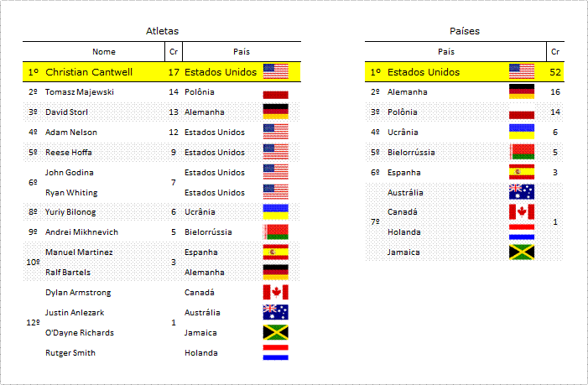This screenshot has height=385, width=588.
Task: Click the Dutch flag beside Rutger Smith
Action: pyautogui.click(x=276, y=352)
